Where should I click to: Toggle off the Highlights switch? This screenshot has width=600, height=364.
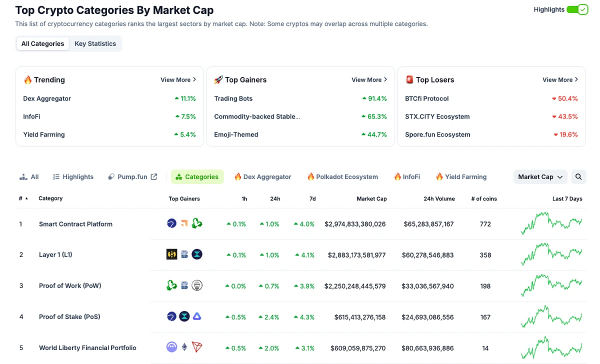[577, 9]
